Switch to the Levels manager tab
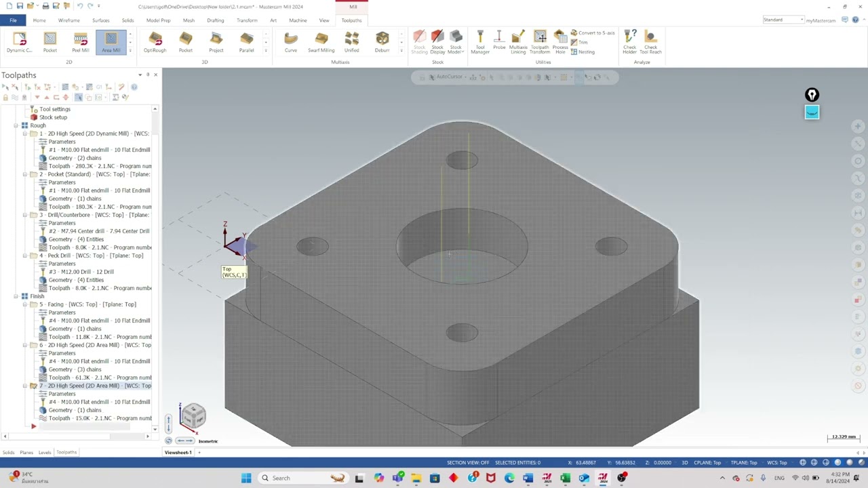Screen dimensions: 868x488 click(x=45, y=452)
